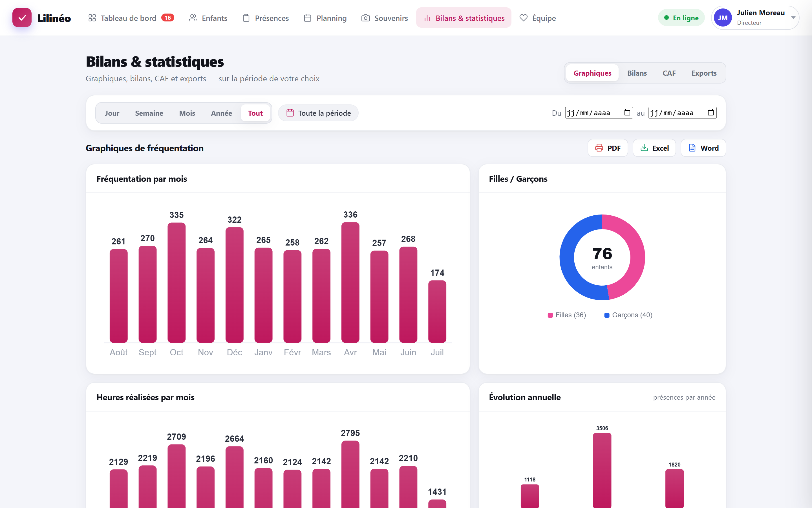Select the Semaine period filter
Viewport: 812px width, 508px height.
[x=149, y=113]
